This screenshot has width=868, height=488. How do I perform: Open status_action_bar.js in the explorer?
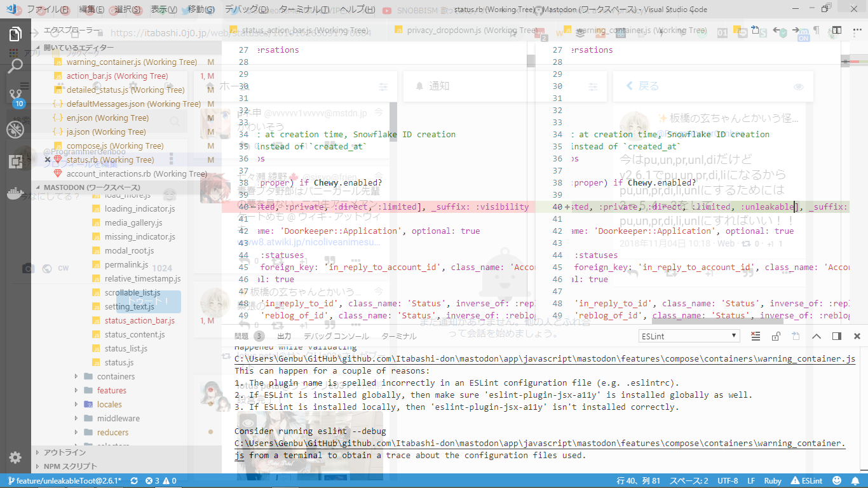pyautogui.click(x=139, y=321)
